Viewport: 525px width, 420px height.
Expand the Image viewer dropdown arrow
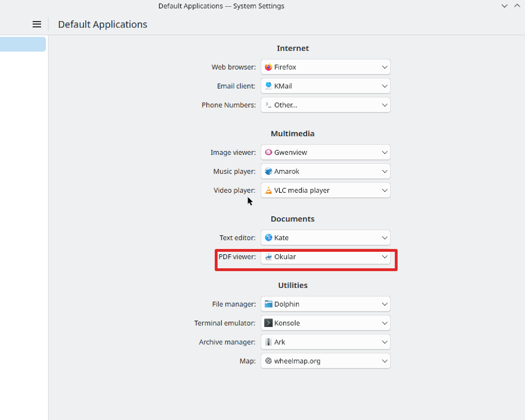385,152
